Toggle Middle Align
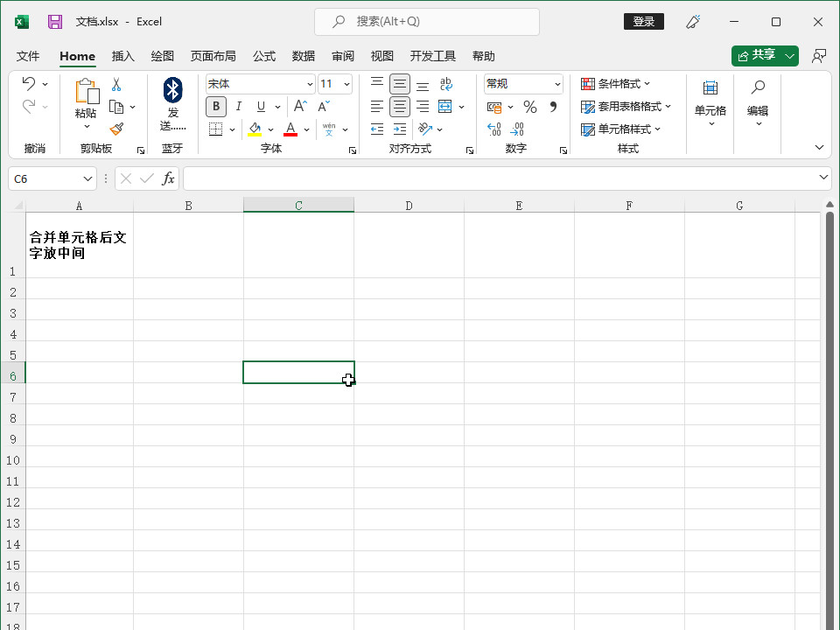This screenshot has height=630, width=840. click(400, 84)
